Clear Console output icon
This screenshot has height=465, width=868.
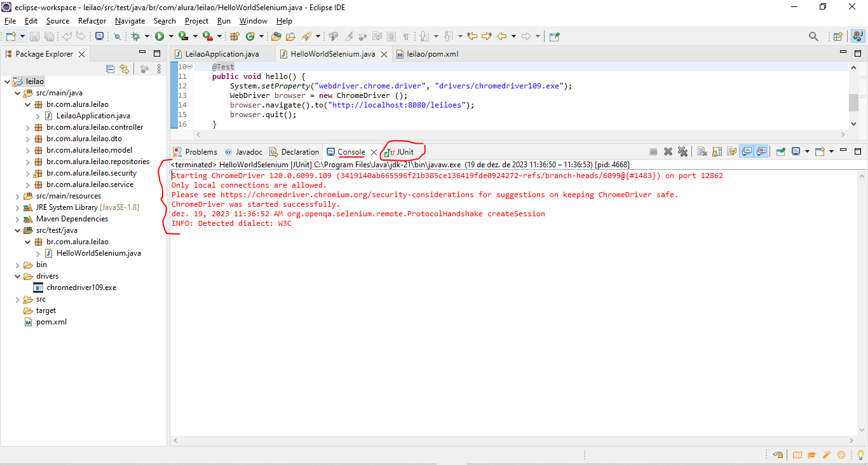tap(702, 151)
